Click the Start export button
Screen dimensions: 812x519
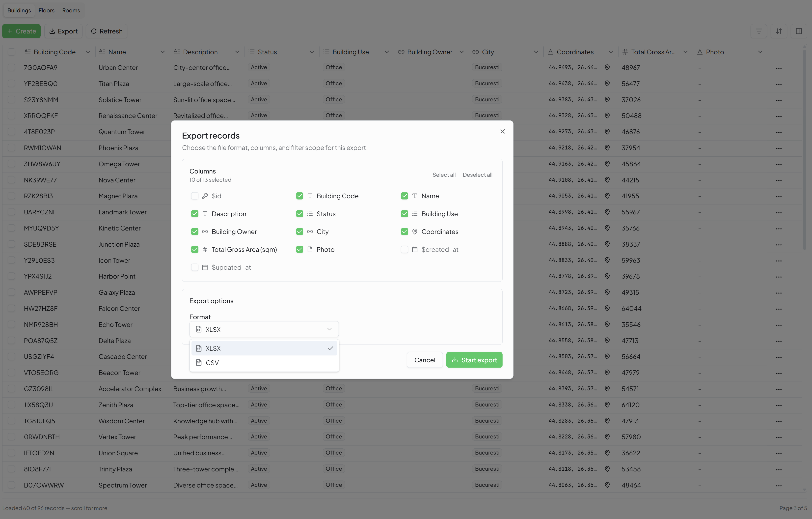[474, 360]
